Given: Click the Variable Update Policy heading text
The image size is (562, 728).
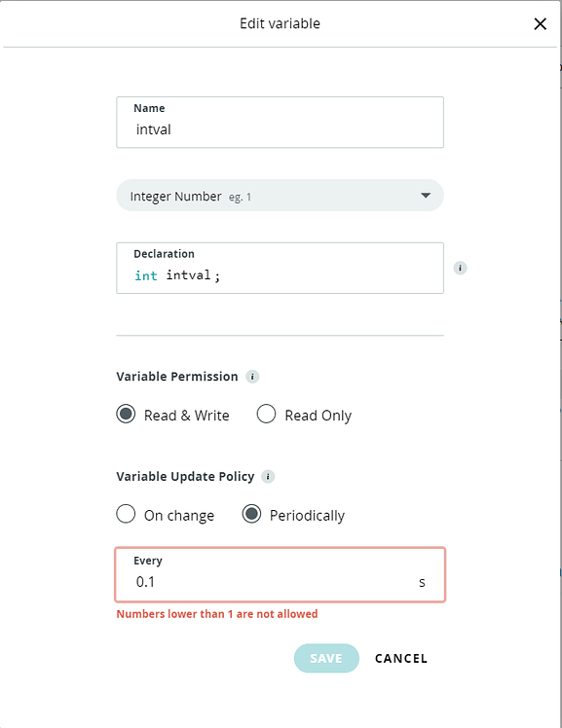Looking at the screenshot, I should [185, 477].
